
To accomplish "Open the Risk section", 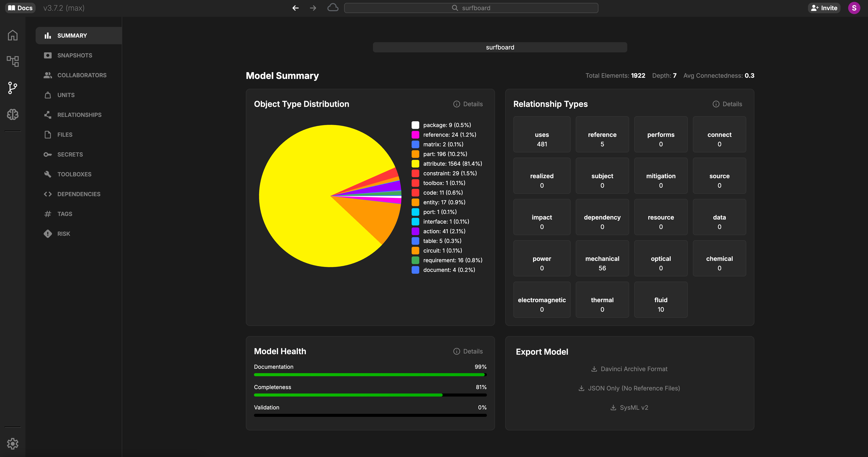I will (64, 234).
